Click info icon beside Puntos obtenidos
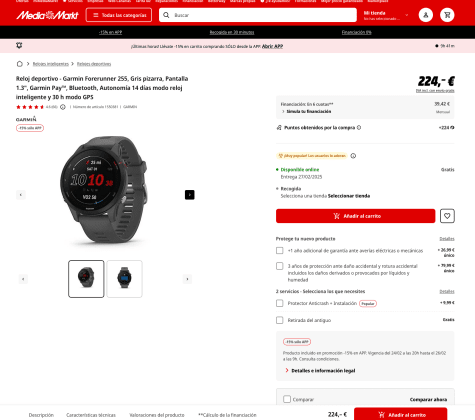The width and height of the screenshot is (475, 420). pos(359,127)
